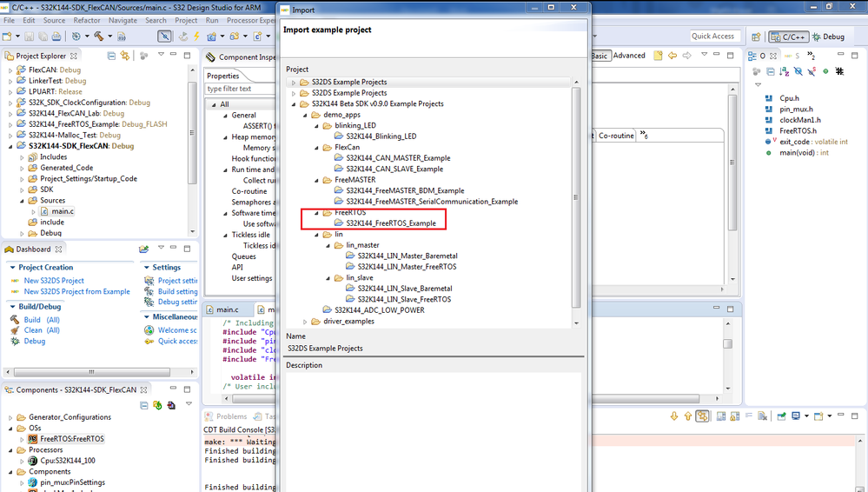This screenshot has width=868, height=492.
Task: Click the Dashboard toolbar icon with green arrow
Action: tap(144, 249)
